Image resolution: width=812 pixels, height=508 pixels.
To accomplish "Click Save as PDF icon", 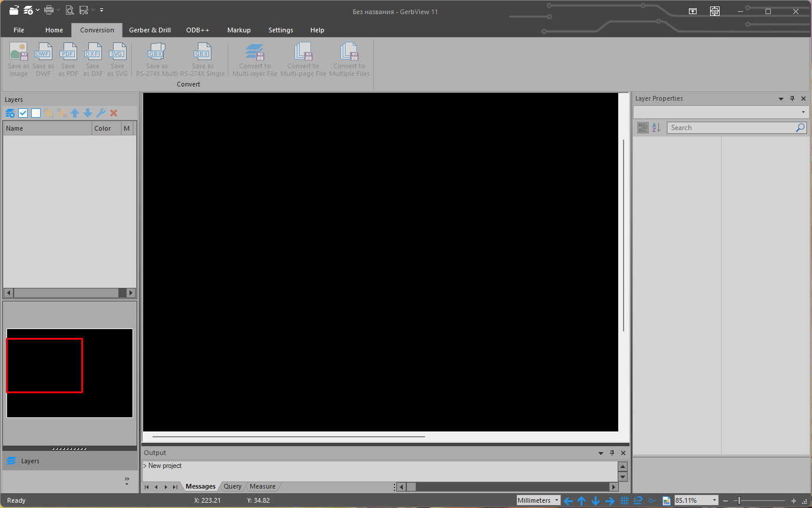I will coord(68,59).
